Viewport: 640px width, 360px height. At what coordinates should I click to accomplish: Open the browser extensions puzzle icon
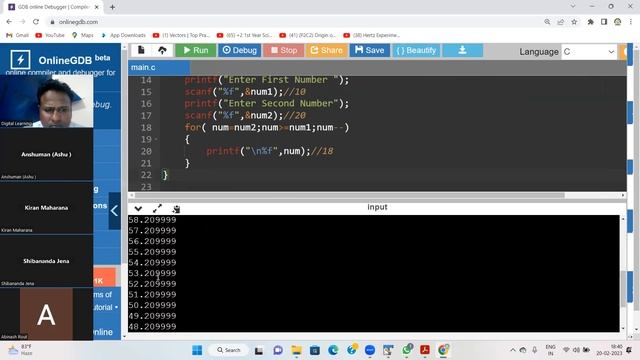[x=590, y=22]
